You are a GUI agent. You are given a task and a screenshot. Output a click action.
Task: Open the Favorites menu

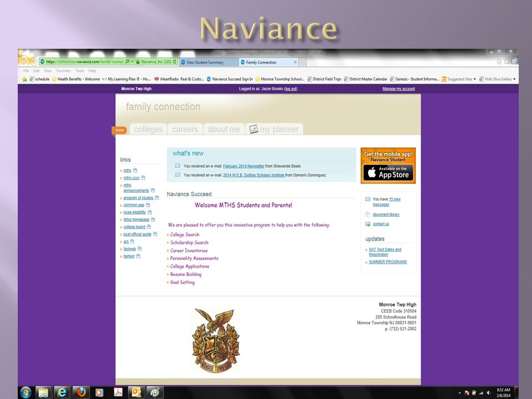click(x=63, y=70)
